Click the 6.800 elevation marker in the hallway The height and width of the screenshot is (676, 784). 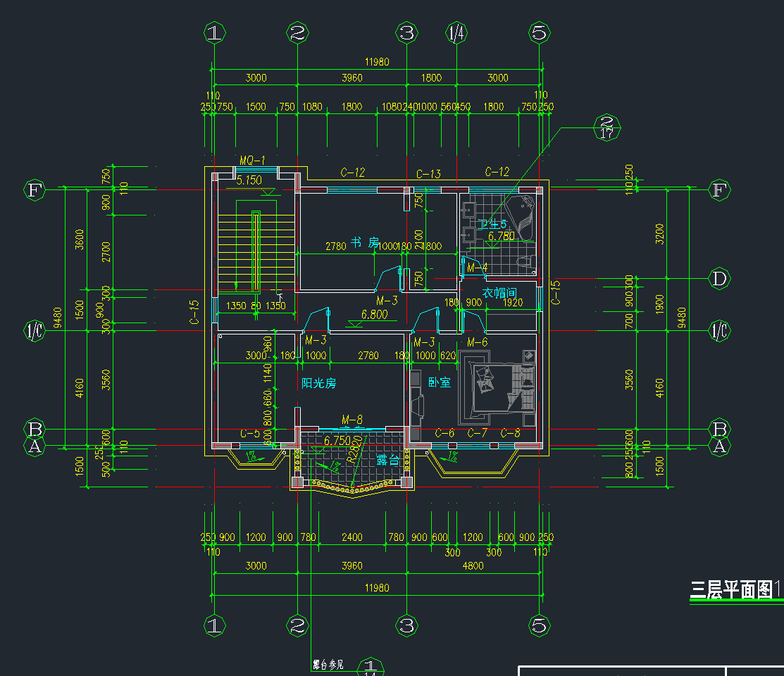click(x=375, y=315)
